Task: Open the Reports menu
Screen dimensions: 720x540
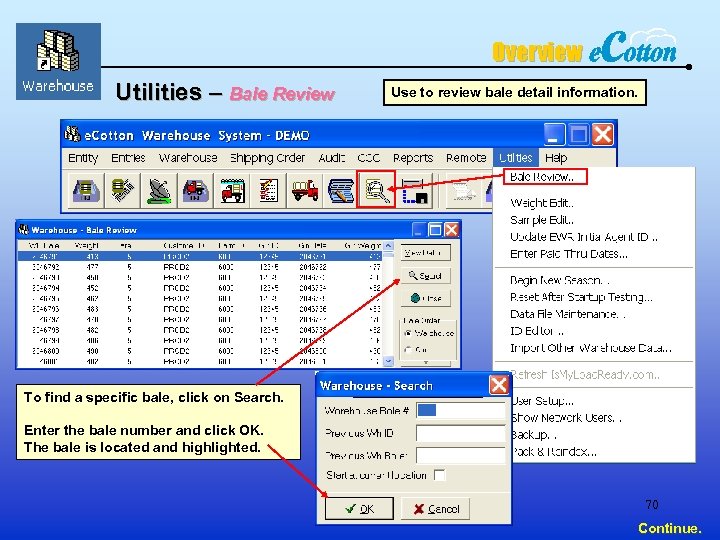Action: (x=413, y=158)
